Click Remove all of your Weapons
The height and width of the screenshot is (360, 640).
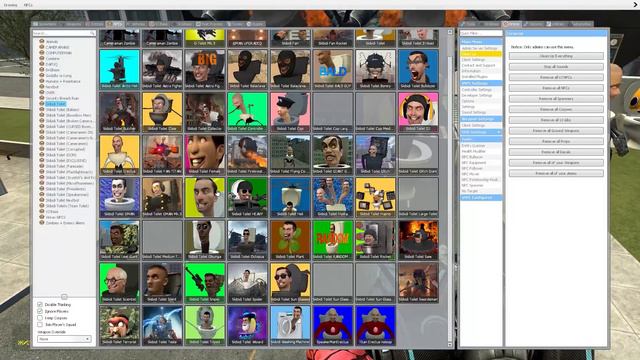(x=556, y=162)
